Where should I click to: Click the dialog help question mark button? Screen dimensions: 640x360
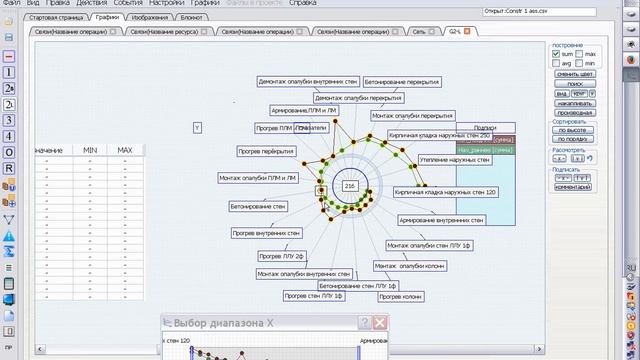(x=364, y=323)
